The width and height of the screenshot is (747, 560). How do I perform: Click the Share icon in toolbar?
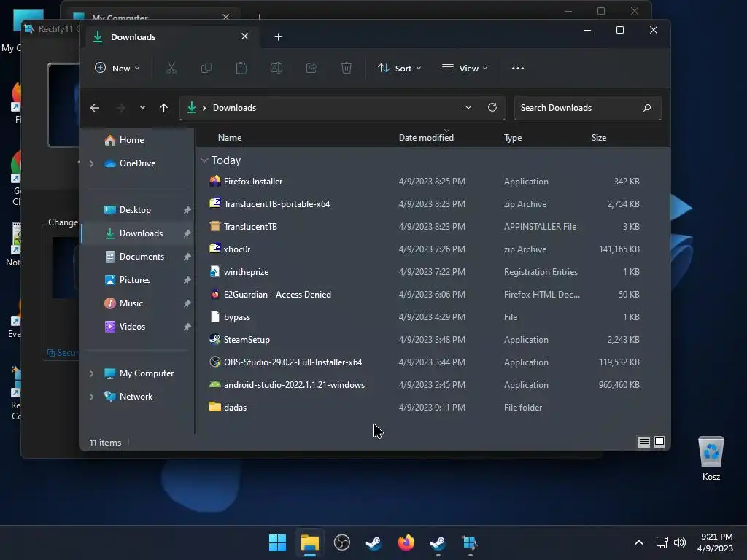coord(311,68)
